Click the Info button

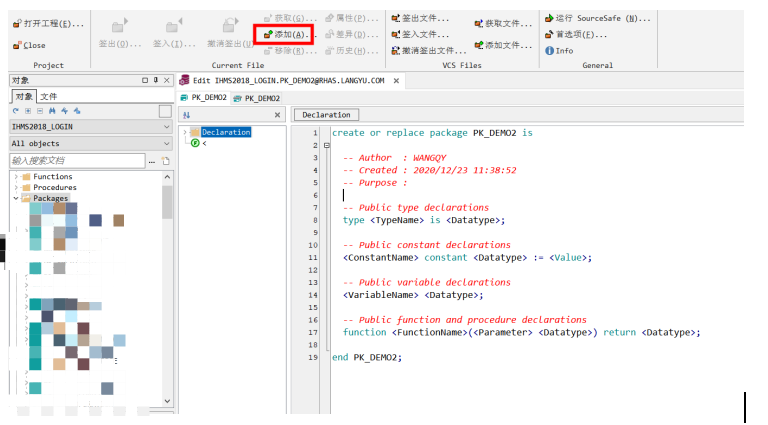click(x=559, y=50)
